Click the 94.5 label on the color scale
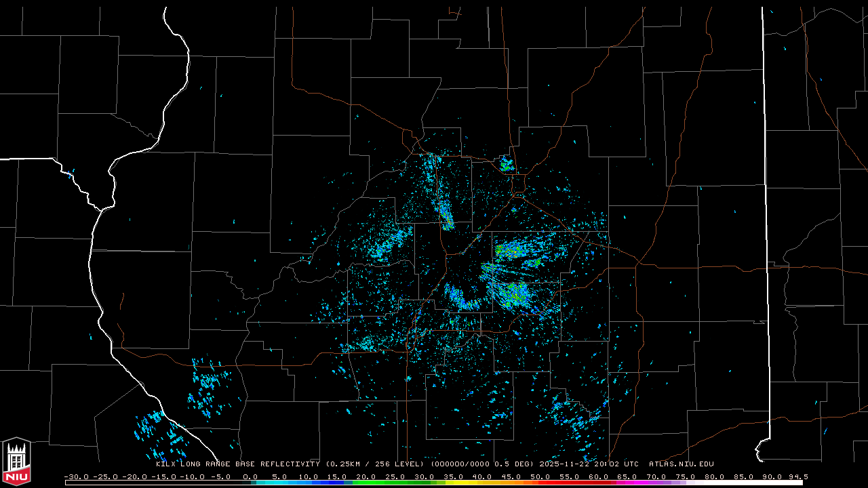Screen dimensions: 868x488 (797, 476)
